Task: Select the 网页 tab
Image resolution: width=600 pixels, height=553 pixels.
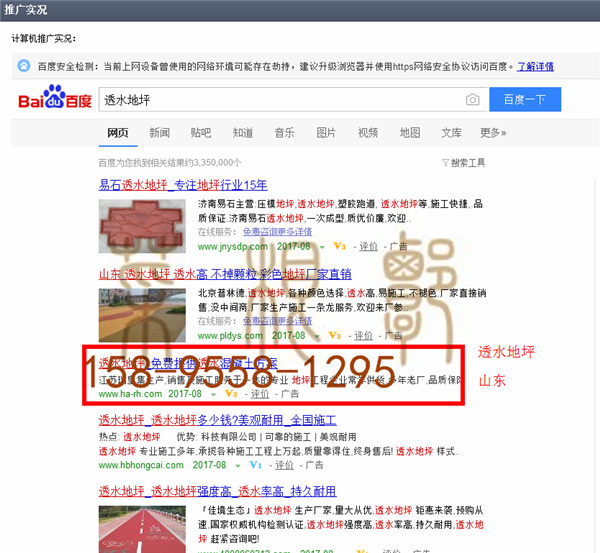Action: 117,133
